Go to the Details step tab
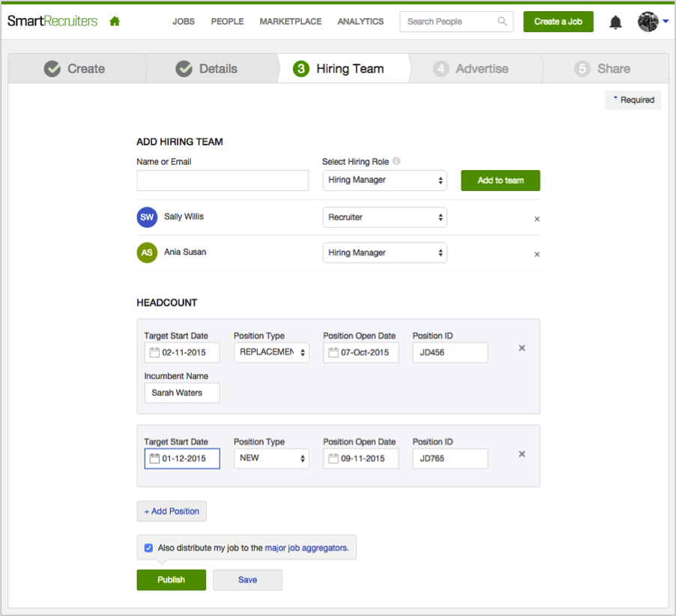676x616 pixels. pyautogui.click(x=207, y=69)
